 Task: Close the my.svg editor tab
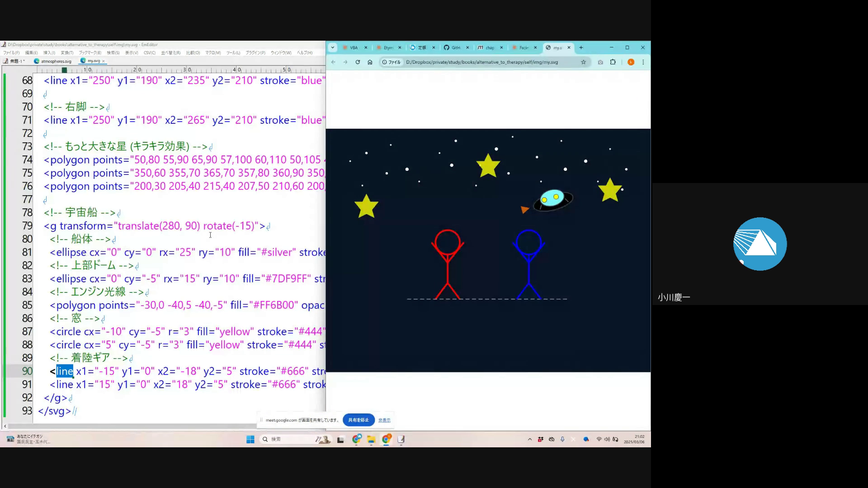point(104,61)
